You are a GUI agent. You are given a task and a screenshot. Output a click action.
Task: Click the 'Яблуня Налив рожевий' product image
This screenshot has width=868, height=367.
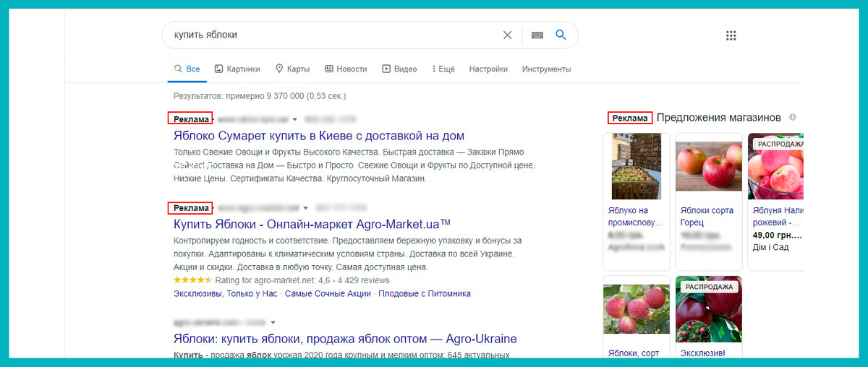[775, 166]
